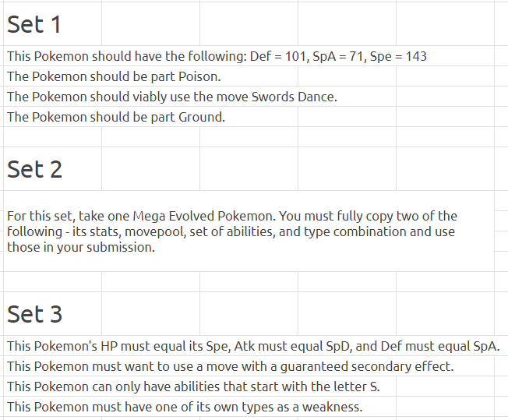Click the empty cell right of 'part Poison.'

(347, 76)
